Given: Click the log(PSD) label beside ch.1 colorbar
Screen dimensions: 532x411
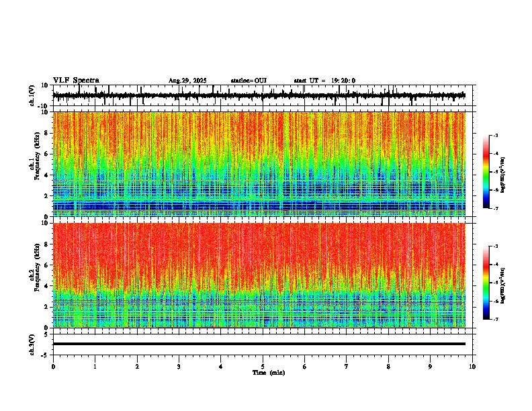Looking at the screenshot, I should point(503,175).
